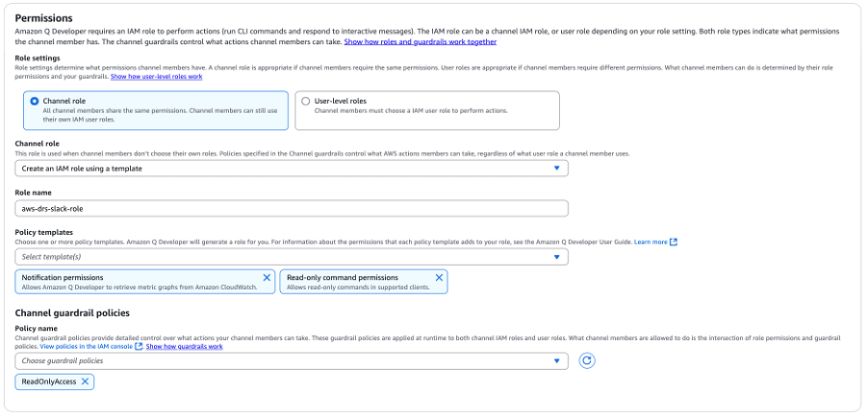Select the User-level roles radio button

(306, 101)
